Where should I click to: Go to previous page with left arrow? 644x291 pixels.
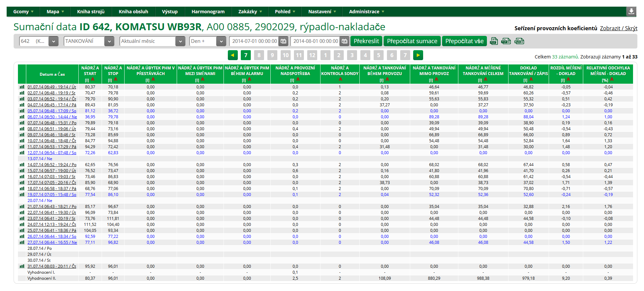pos(232,55)
